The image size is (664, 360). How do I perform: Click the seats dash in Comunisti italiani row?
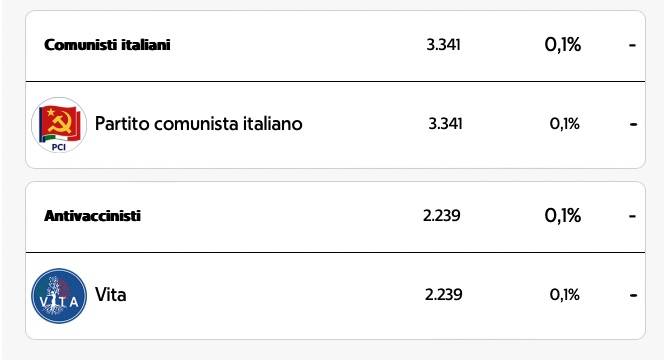[x=633, y=45]
